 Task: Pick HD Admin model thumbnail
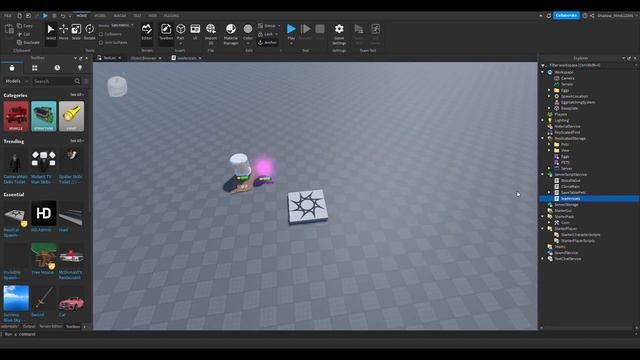[44, 213]
